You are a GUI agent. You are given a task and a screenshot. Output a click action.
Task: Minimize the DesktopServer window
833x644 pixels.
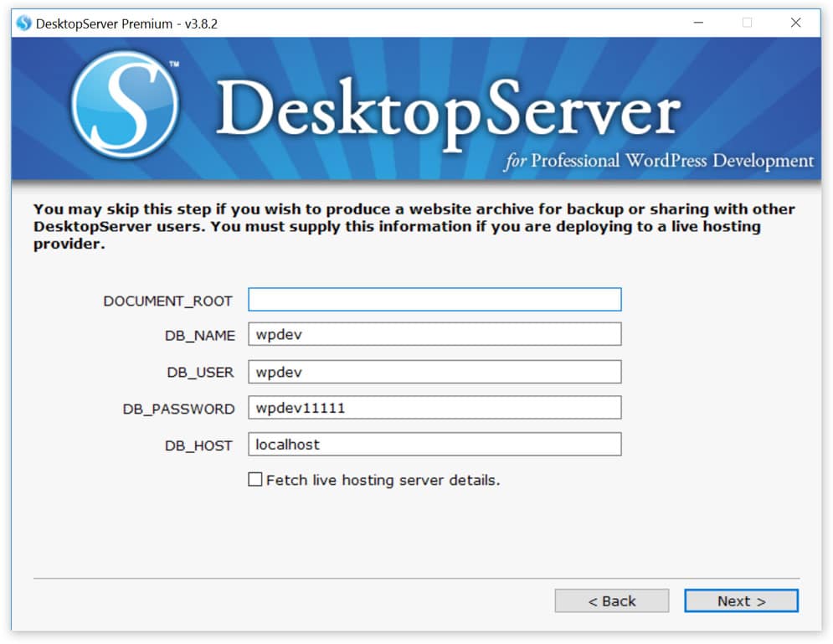pos(698,23)
